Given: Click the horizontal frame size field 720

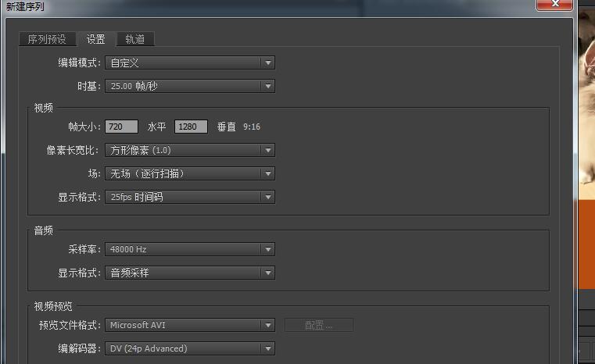Looking at the screenshot, I should [121, 127].
